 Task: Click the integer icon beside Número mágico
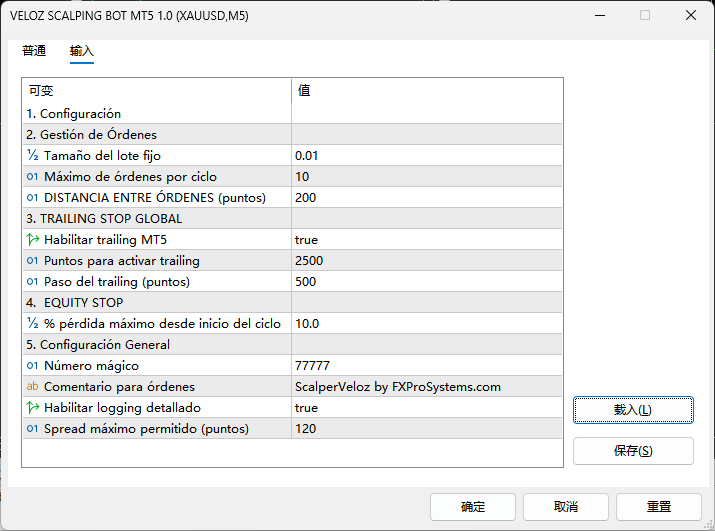[32, 366]
